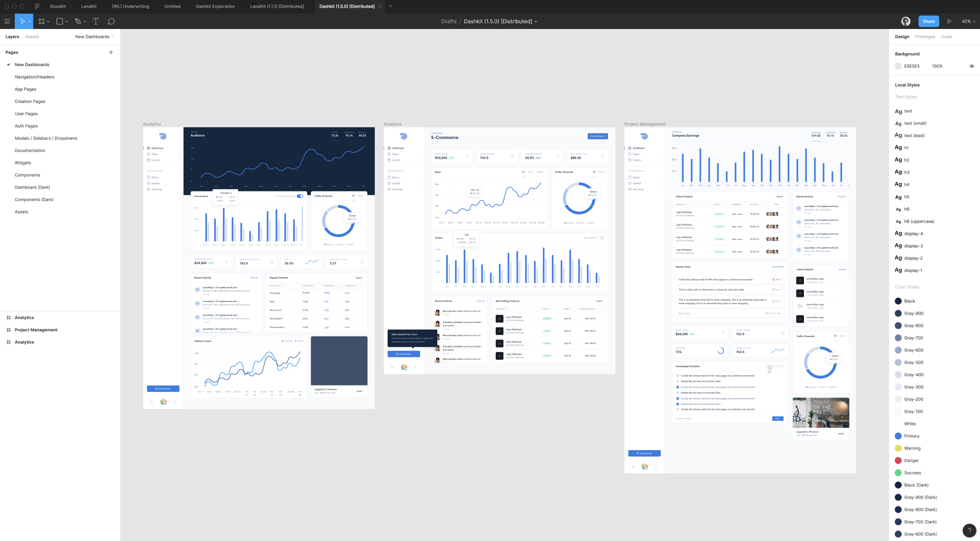Open the LandKit (1.1.1) [Distributed] file tab
The width and height of the screenshot is (980, 541).
pyautogui.click(x=277, y=6)
